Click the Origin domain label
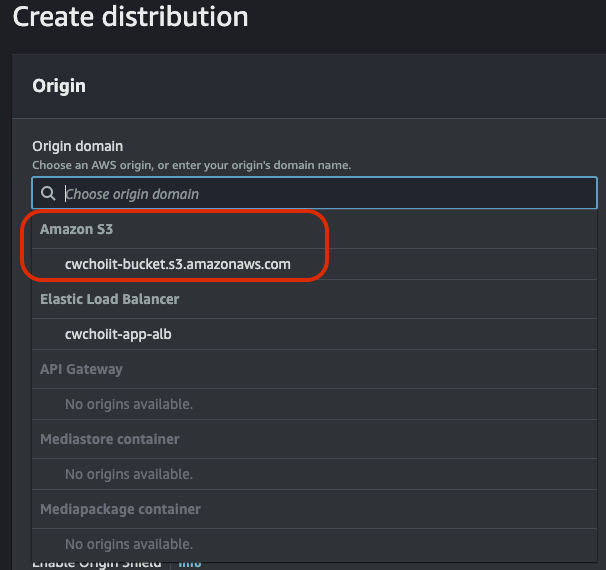This screenshot has height=570, width=606. (78, 146)
